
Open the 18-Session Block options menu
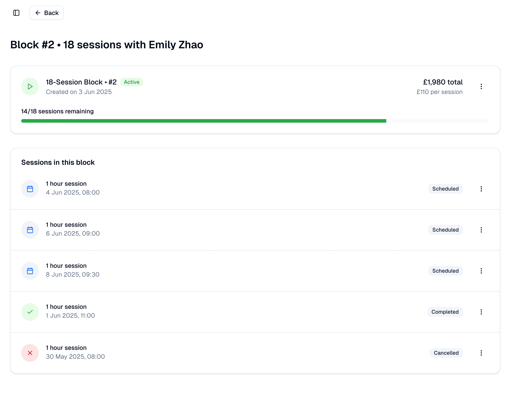point(481,86)
